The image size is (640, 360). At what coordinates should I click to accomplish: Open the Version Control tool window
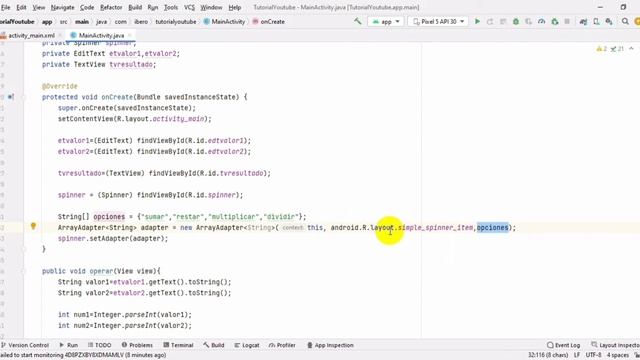[x=24, y=345]
